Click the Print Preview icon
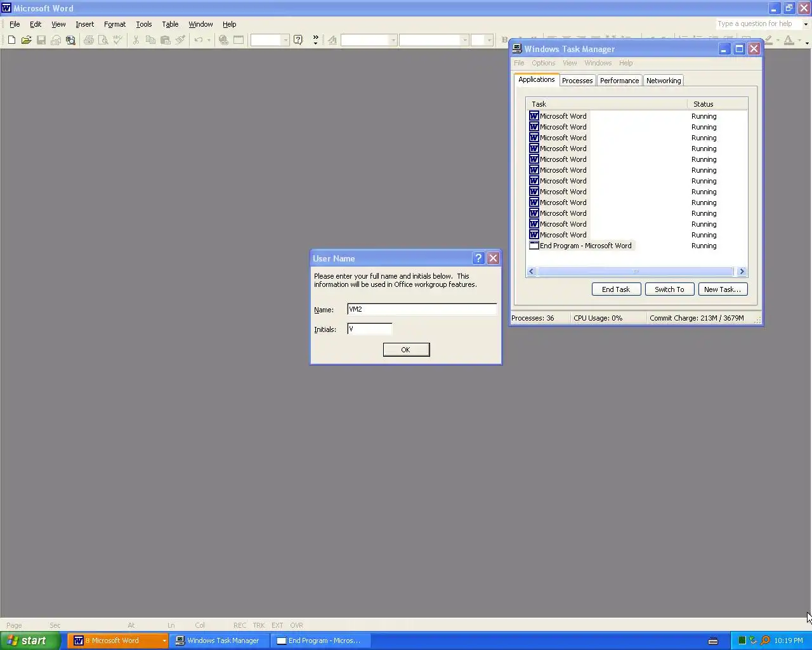The image size is (812, 650). pos(103,40)
